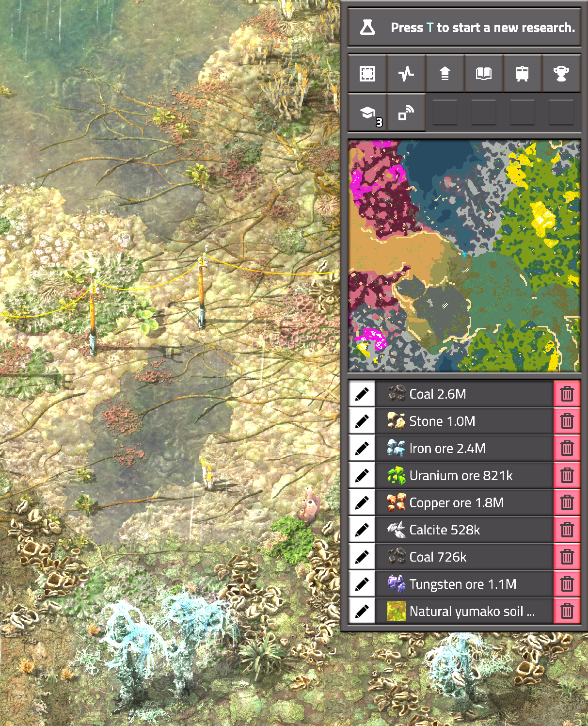Open the achievements trophy icon
Screen dimensions: 588x726
pyautogui.click(x=561, y=74)
